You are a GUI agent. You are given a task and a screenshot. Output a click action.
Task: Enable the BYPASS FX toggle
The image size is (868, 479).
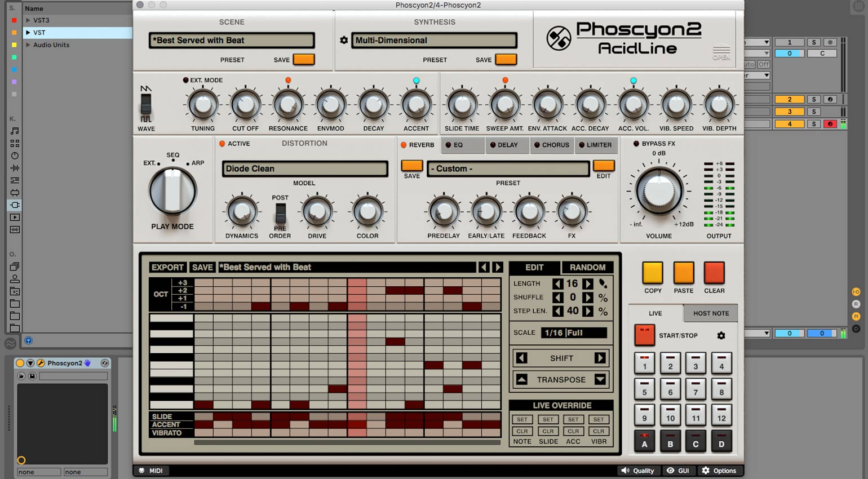click(x=636, y=144)
